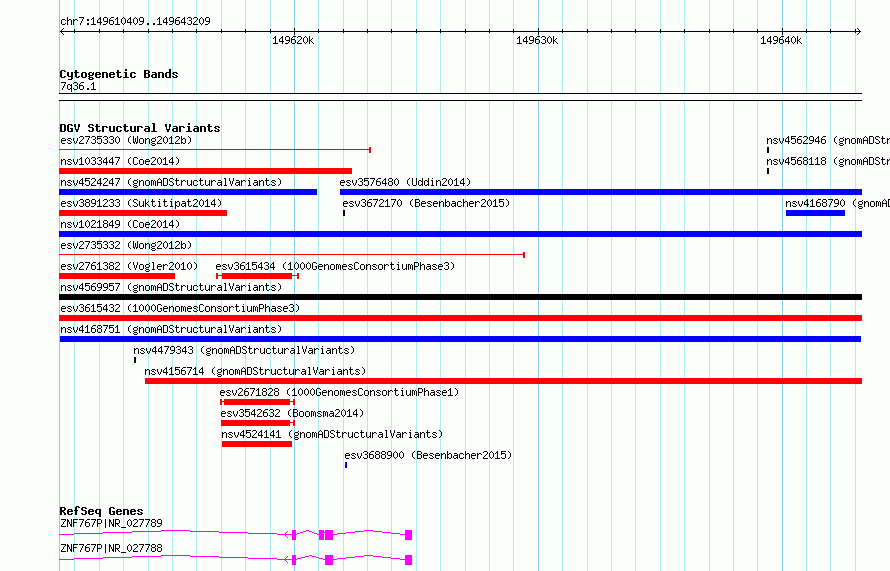Screen dimensions: 890x571
Task: Click the 149640k ruler position label
Action: pos(781,40)
